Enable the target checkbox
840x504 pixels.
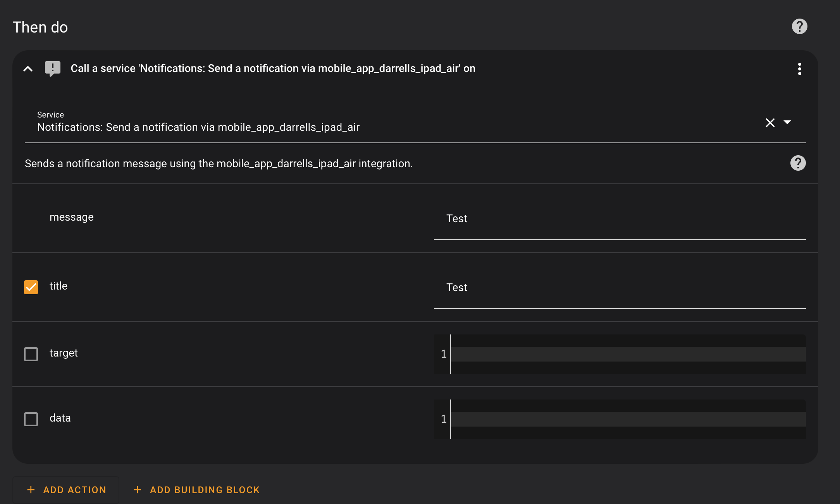(x=31, y=354)
